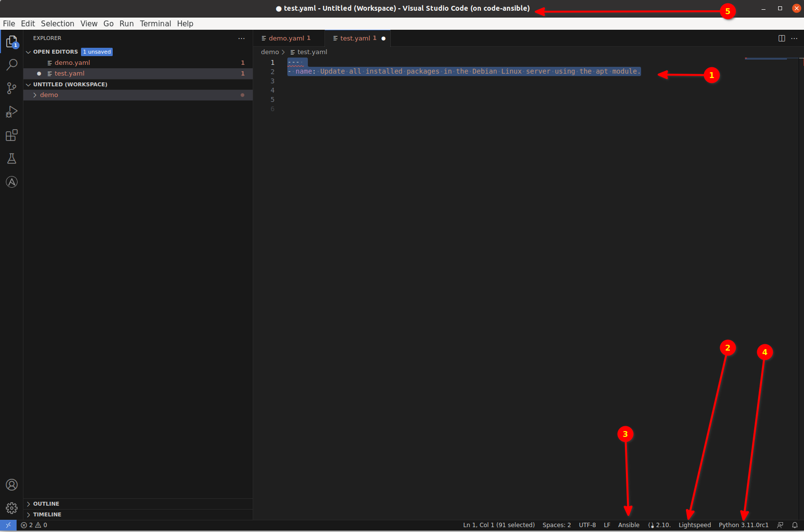This screenshot has width=804, height=532.
Task: Expand the Outline panel
Action: [46, 504]
